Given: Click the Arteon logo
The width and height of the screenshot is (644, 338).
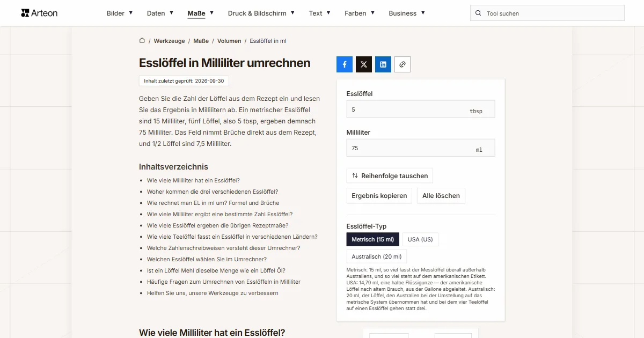Looking at the screenshot, I should [39, 13].
